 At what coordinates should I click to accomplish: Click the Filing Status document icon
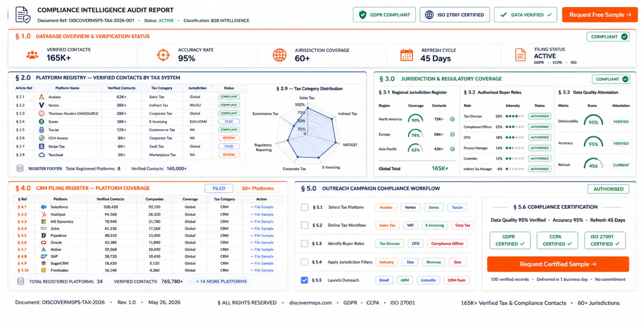click(x=520, y=55)
